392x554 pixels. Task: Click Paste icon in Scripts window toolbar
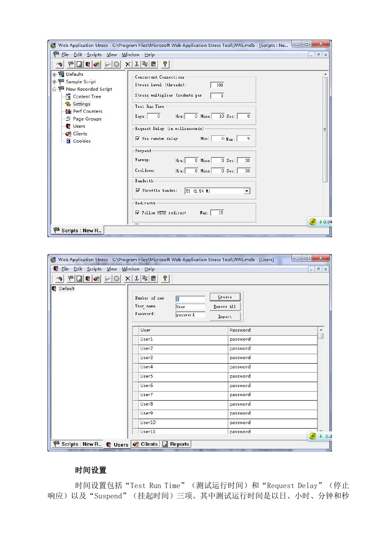153,64
